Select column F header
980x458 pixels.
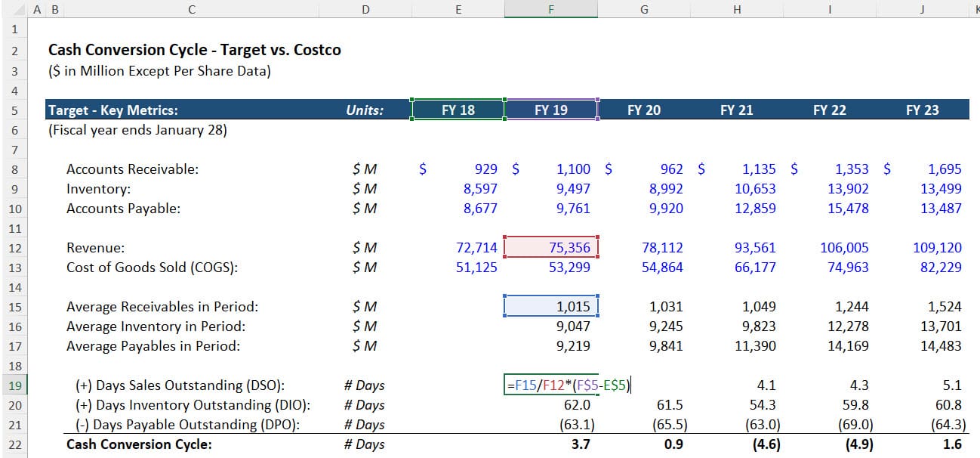coord(550,9)
